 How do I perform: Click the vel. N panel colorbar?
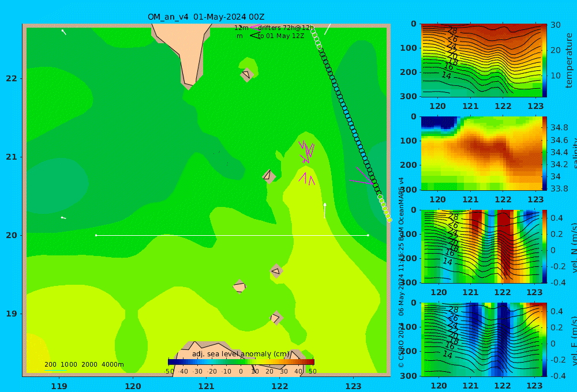click(x=545, y=246)
